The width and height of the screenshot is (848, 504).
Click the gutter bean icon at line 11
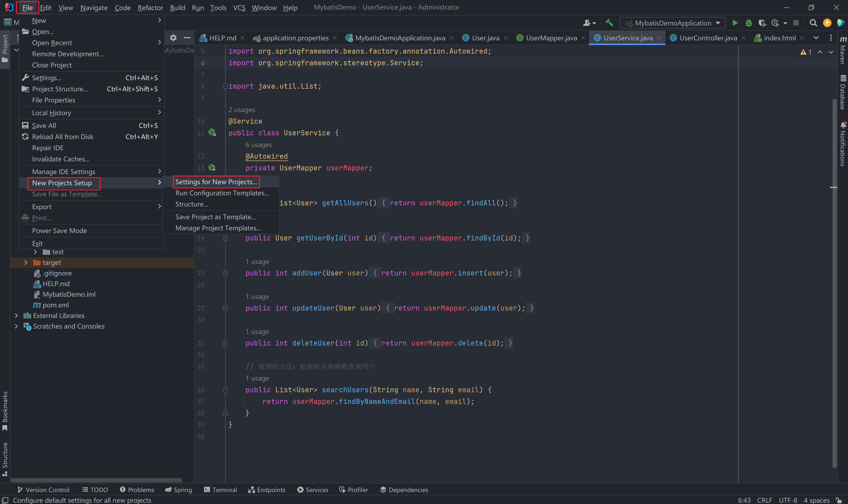[x=212, y=132]
